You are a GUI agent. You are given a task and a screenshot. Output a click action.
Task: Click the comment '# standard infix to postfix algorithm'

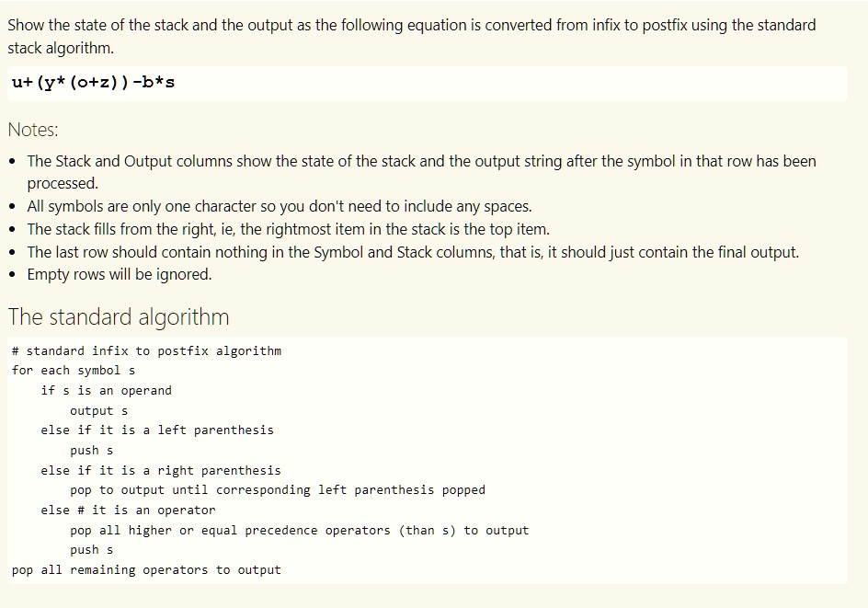tap(146, 351)
